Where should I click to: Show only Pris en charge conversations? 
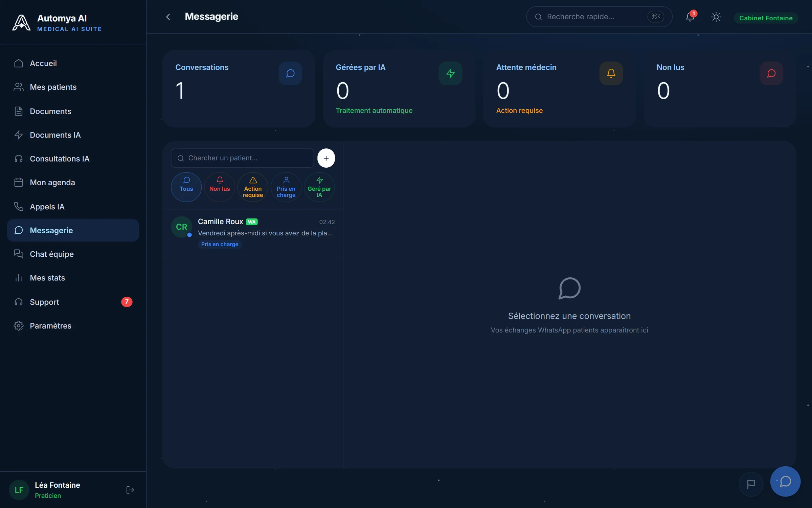pyautogui.click(x=286, y=187)
